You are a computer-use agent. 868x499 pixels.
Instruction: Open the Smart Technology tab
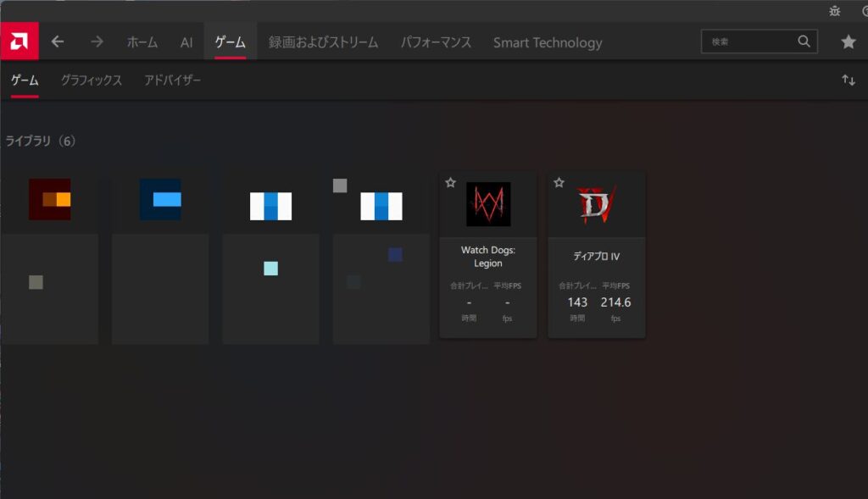pos(548,42)
